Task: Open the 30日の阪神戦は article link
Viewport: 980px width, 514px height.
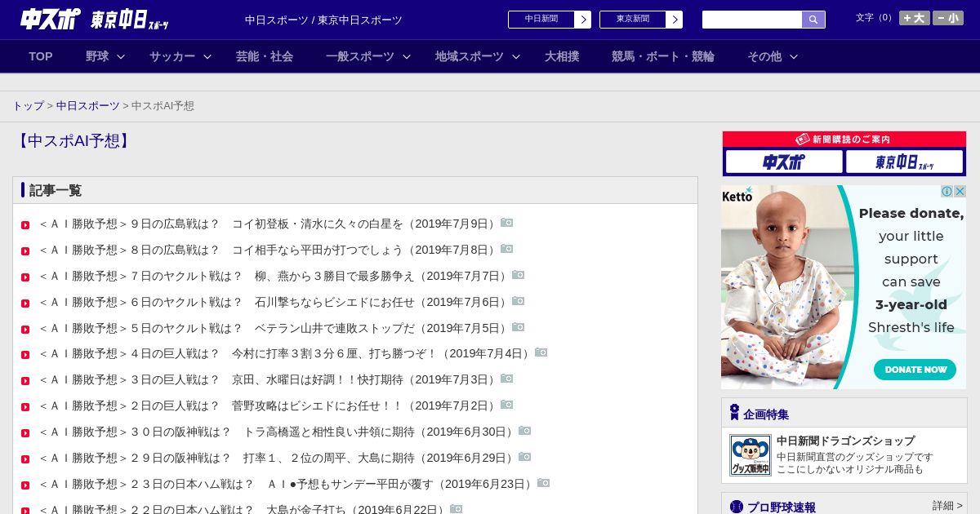Action: [277, 432]
